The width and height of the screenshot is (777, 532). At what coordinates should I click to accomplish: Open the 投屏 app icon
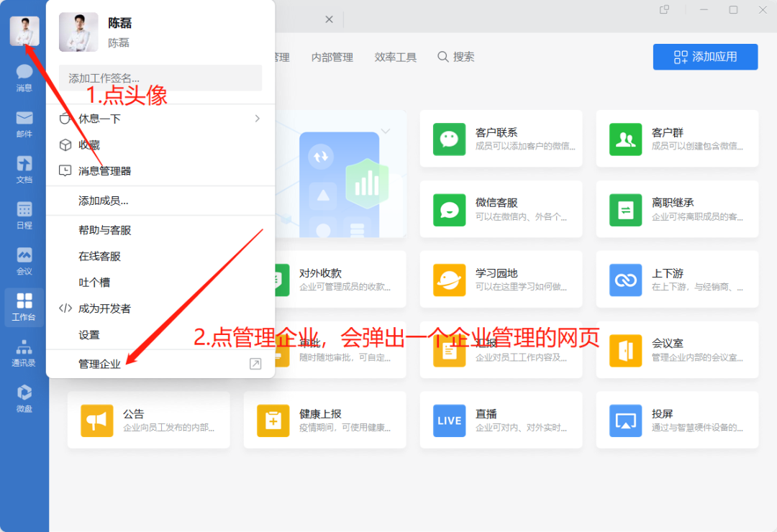pyautogui.click(x=625, y=421)
